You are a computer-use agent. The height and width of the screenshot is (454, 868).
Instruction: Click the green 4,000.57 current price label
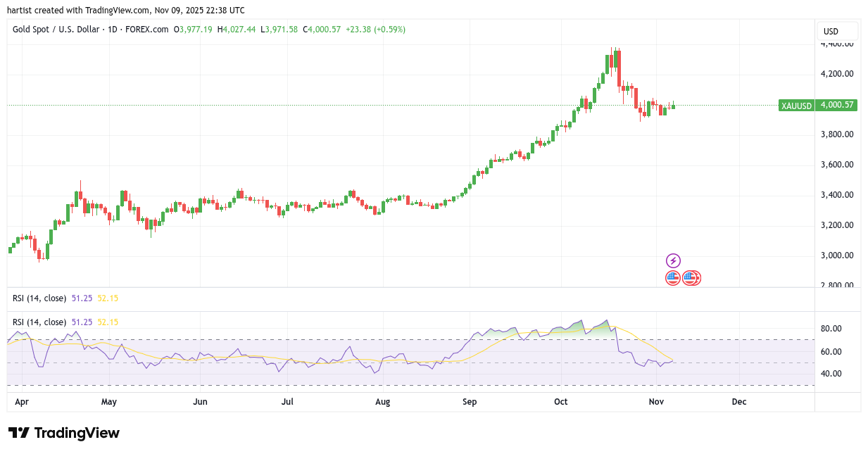coord(836,106)
